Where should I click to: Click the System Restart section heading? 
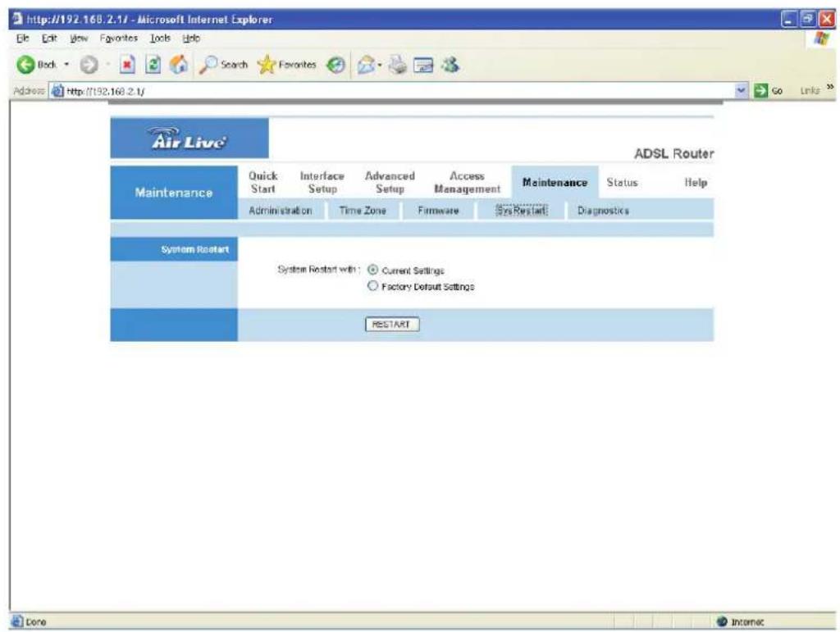[195, 249]
